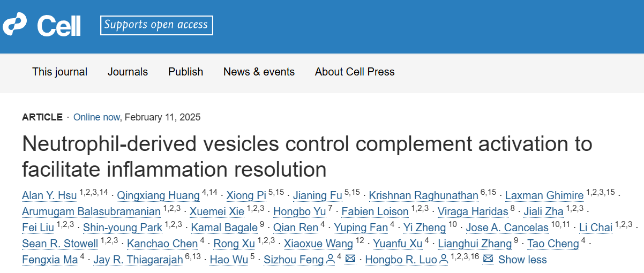Follow the Online now link
This screenshot has width=644, height=273.
tap(97, 117)
